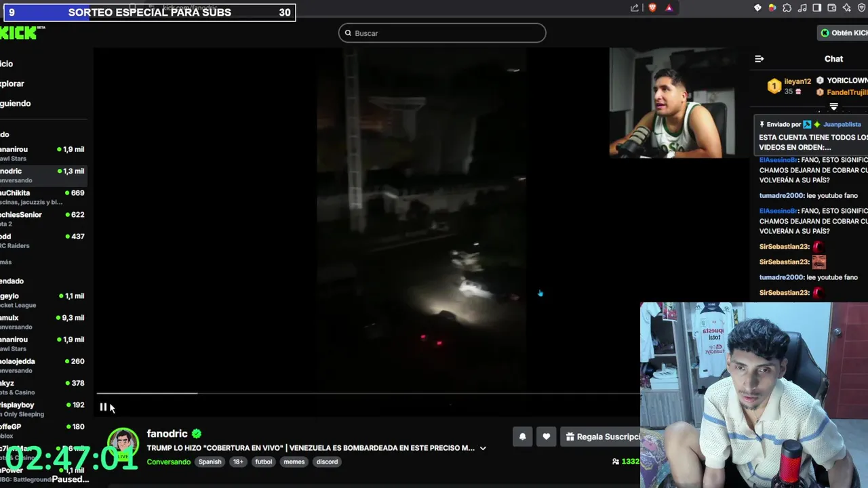868x488 pixels.
Task: Open I'm Only Sleeping channel with 192 viewers
Action: click(43, 408)
